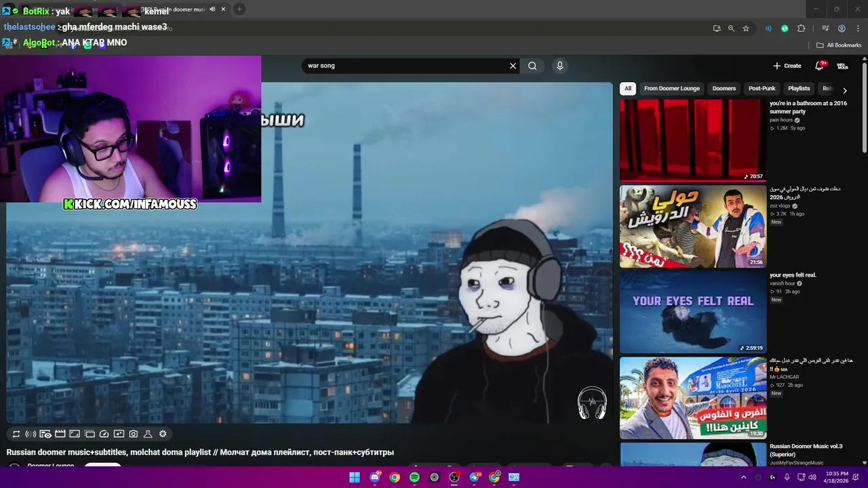Open YouTube notifications bell
Image resolution: width=868 pixels, height=488 pixels.
point(819,66)
